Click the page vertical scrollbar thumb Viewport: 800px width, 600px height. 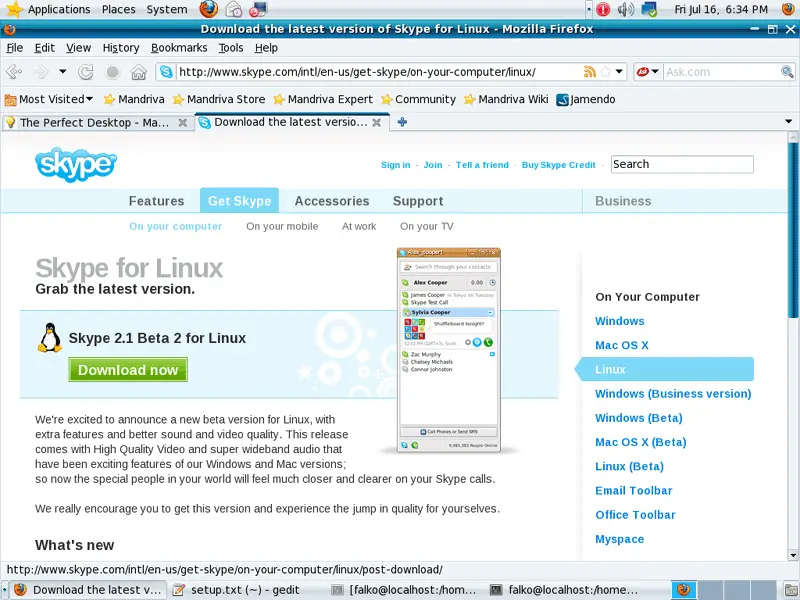pos(793,230)
